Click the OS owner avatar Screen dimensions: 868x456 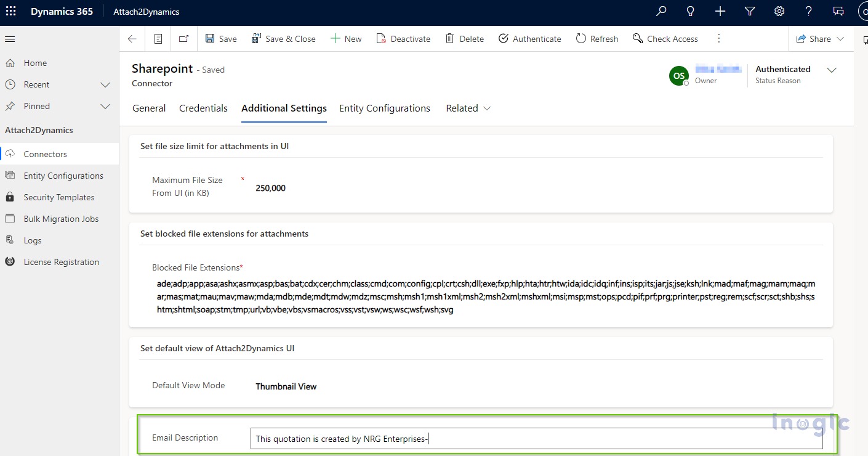(x=679, y=76)
